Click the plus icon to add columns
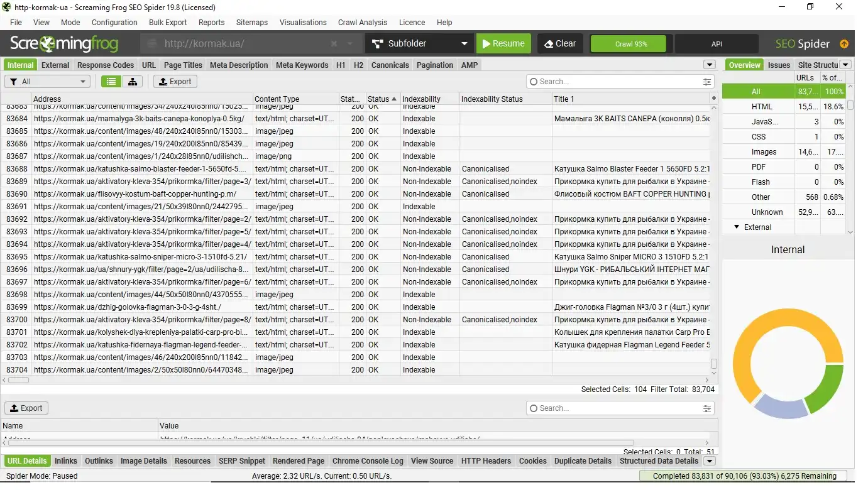868x490 pixels. click(713, 99)
